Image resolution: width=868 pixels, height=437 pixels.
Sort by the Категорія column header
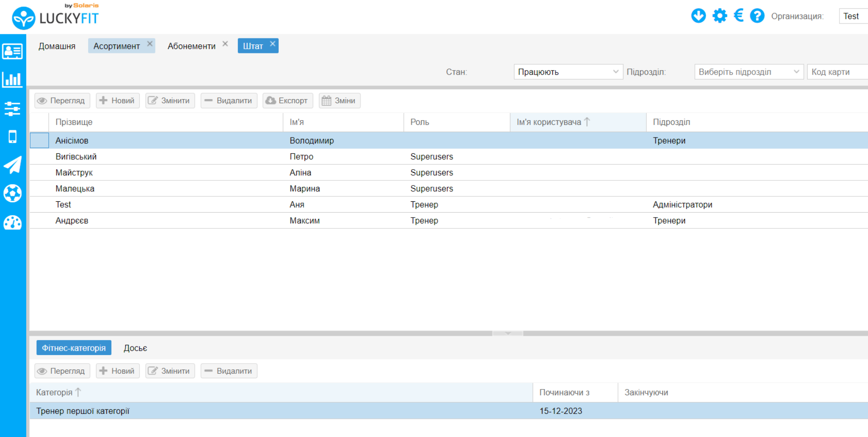[x=281, y=392]
